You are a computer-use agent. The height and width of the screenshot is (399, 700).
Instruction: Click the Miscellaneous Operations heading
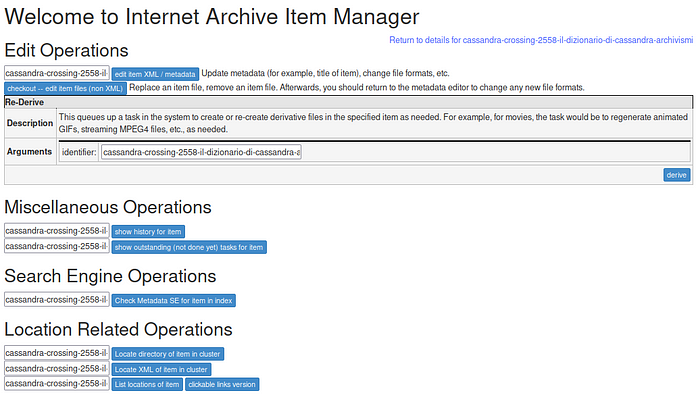click(x=108, y=207)
